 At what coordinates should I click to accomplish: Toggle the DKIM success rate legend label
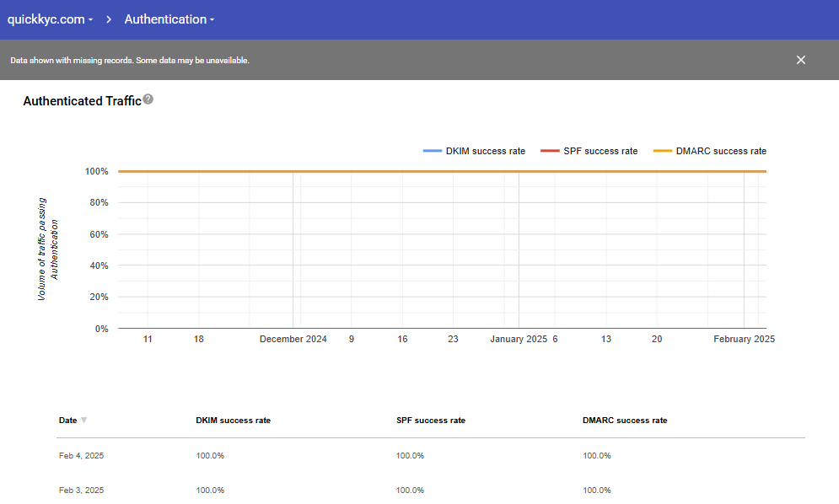click(486, 152)
